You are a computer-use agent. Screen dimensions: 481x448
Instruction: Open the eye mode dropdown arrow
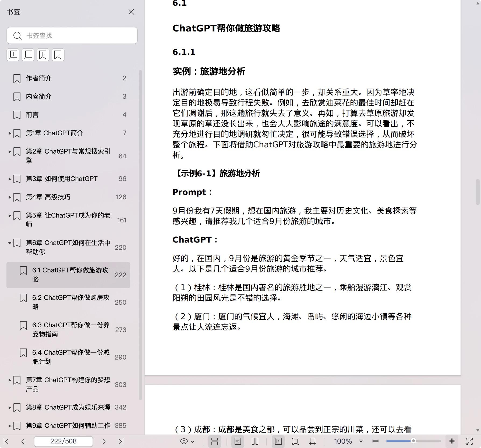coord(193,442)
